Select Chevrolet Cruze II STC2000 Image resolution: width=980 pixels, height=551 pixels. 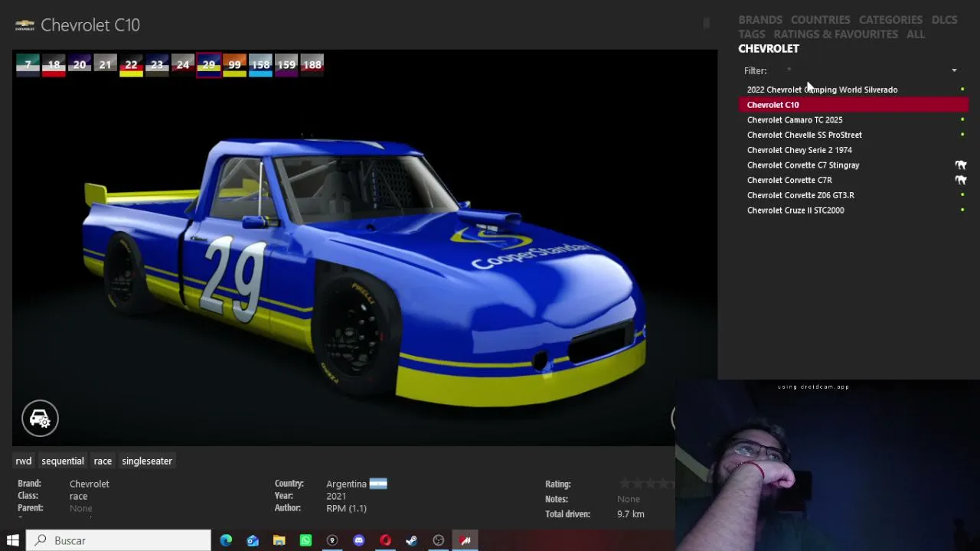click(x=854, y=210)
